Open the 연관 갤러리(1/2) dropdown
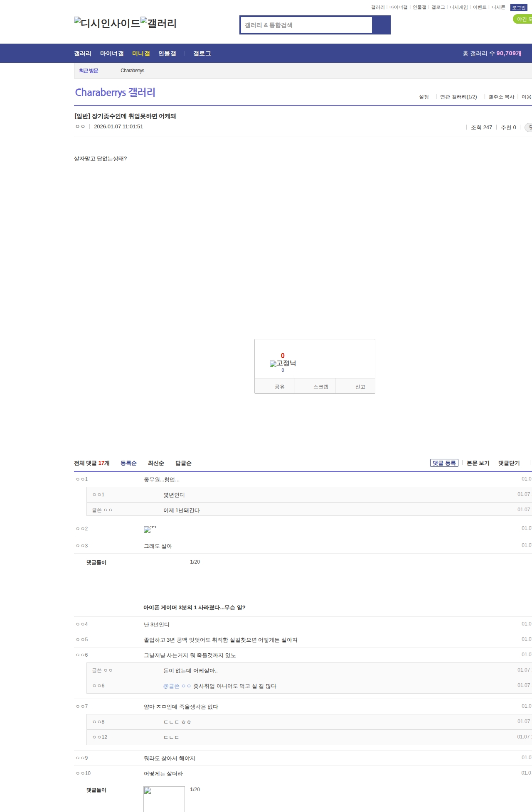Screen dimensions: 532x812 [458, 97]
